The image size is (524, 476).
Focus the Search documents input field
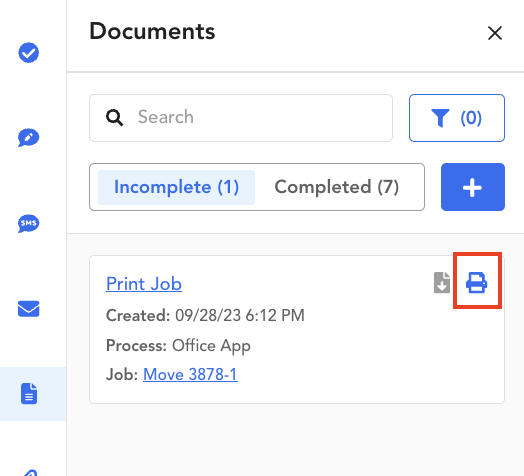pyautogui.click(x=241, y=118)
